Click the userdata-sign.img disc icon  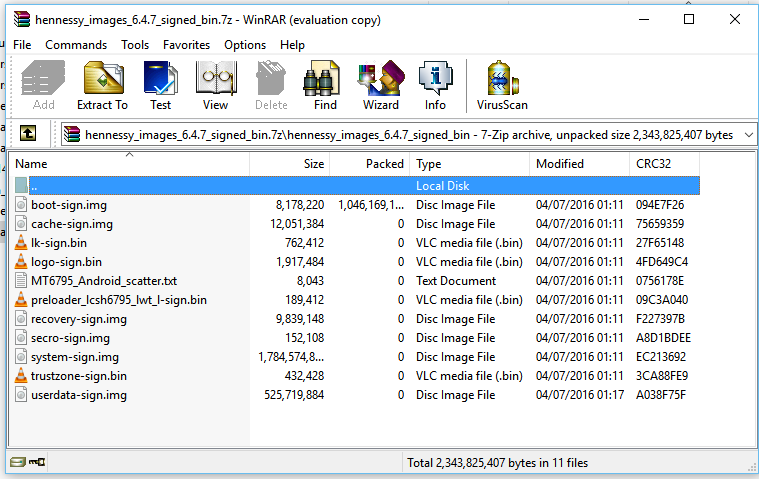tap(21, 395)
